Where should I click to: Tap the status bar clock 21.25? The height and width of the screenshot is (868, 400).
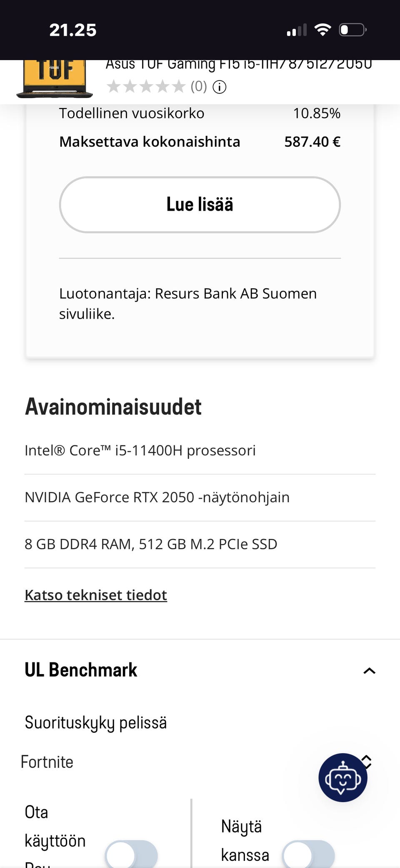(x=73, y=30)
